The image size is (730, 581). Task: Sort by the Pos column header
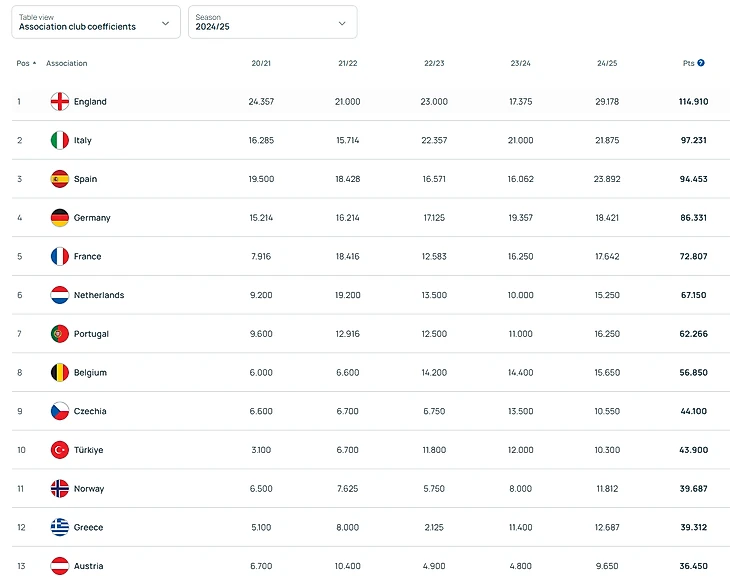click(25, 63)
